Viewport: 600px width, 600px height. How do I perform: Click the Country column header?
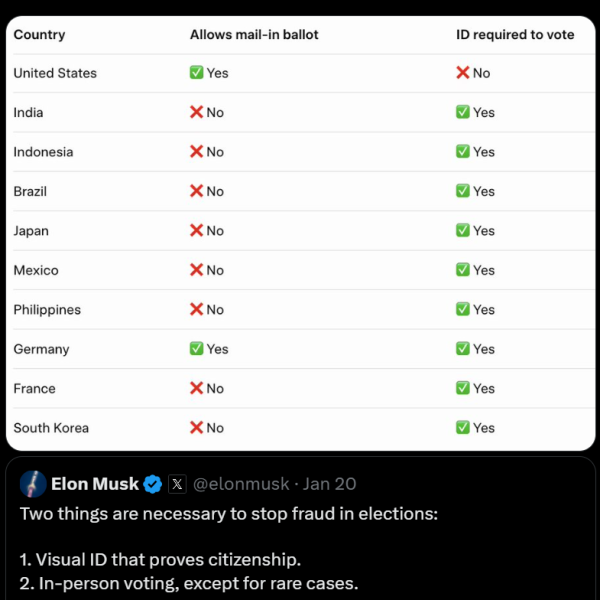(39, 35)
